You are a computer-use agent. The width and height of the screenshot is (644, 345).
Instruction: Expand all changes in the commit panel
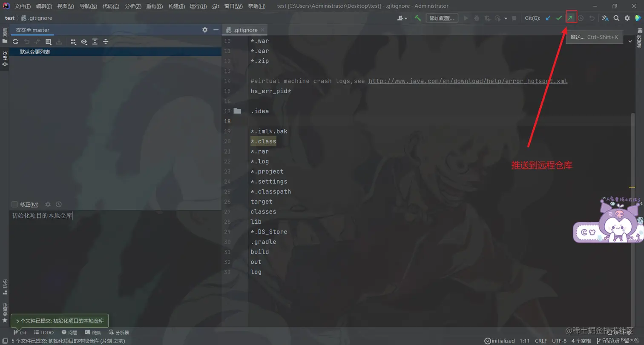tap(95, 42)
